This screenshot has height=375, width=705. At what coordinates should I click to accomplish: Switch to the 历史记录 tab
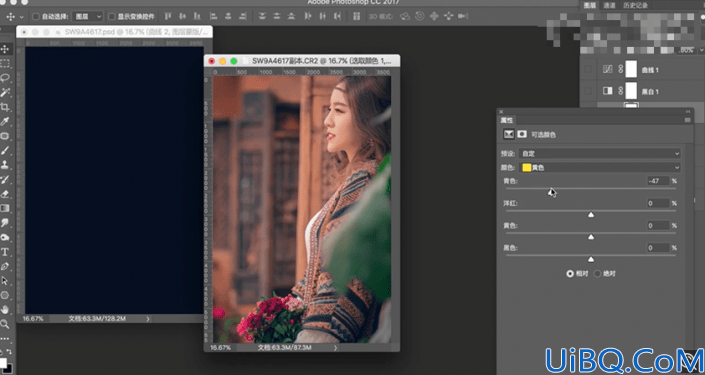click(636, 5)
